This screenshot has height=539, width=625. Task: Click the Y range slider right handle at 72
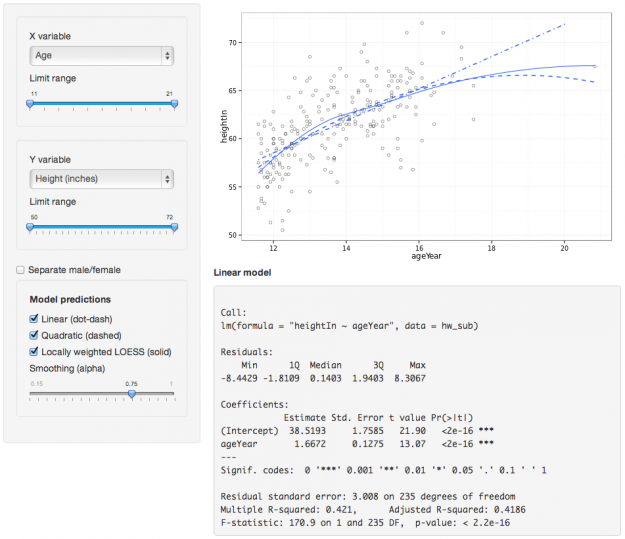[x=174, y=227]
